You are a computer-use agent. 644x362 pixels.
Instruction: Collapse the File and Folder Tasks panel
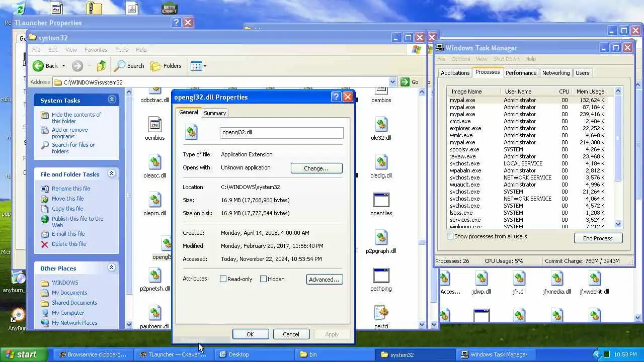coord(112,174)
